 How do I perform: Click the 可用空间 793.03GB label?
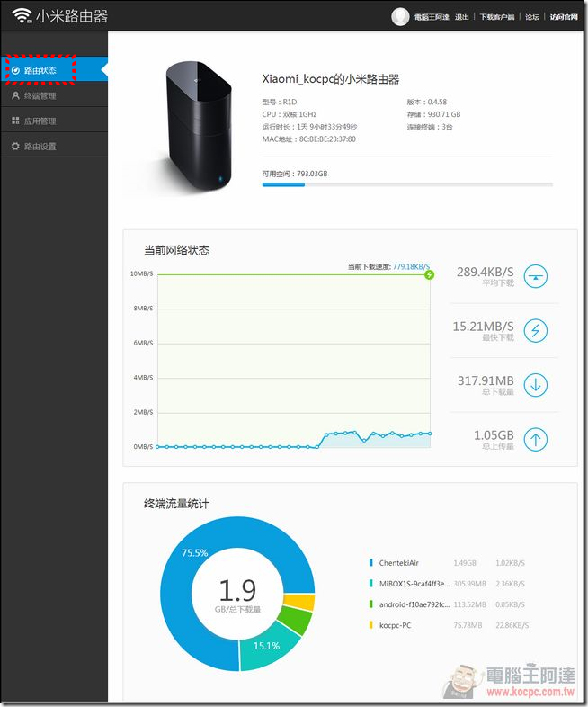(x=295, y=174)
